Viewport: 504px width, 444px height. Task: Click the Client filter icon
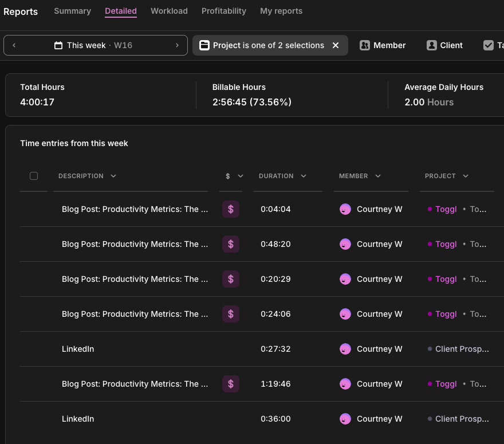[x=432, y=45]
